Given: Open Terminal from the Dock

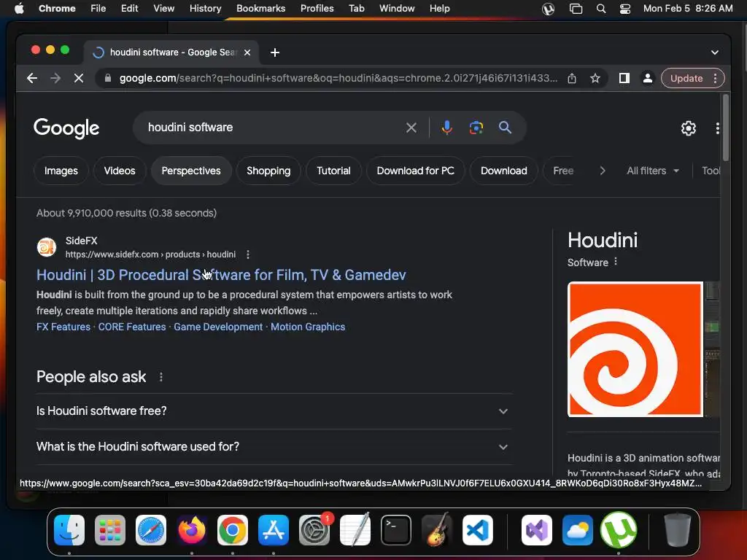Looking at the screenshot, I should [x=396, y=530].
